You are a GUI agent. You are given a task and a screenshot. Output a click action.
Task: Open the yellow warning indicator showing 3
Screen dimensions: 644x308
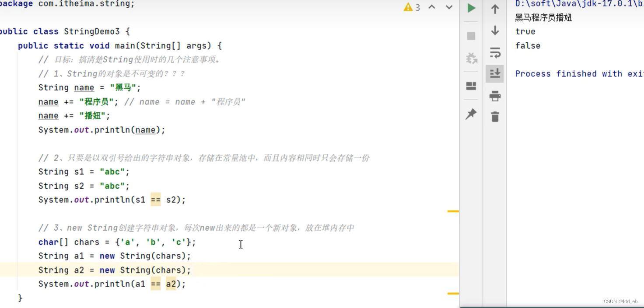(x=412, y=7)
